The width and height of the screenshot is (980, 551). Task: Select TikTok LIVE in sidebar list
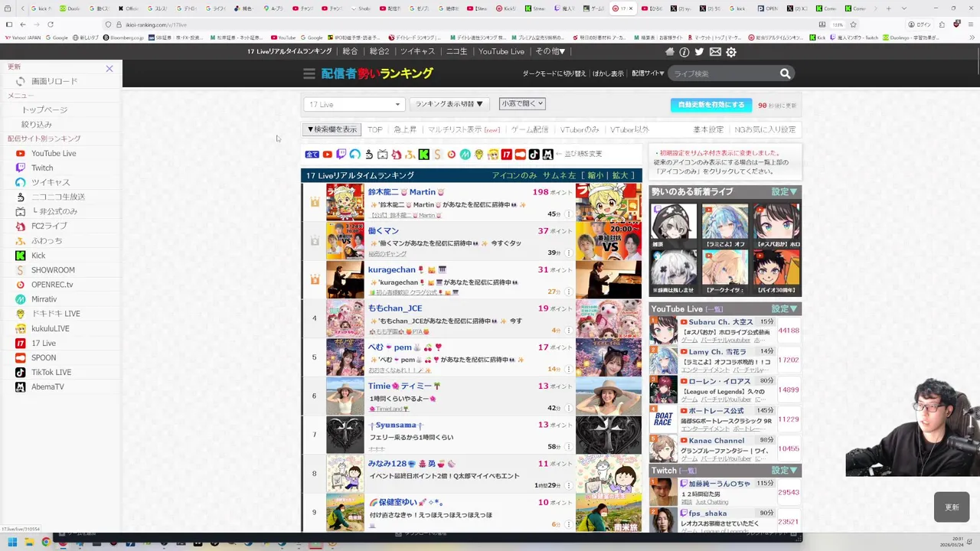pos(51,373)
